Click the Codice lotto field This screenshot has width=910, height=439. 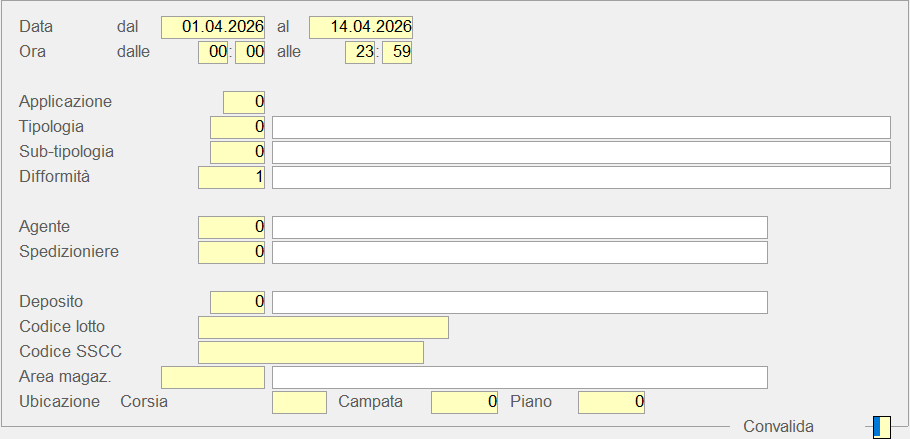click(x=323, y=327)
